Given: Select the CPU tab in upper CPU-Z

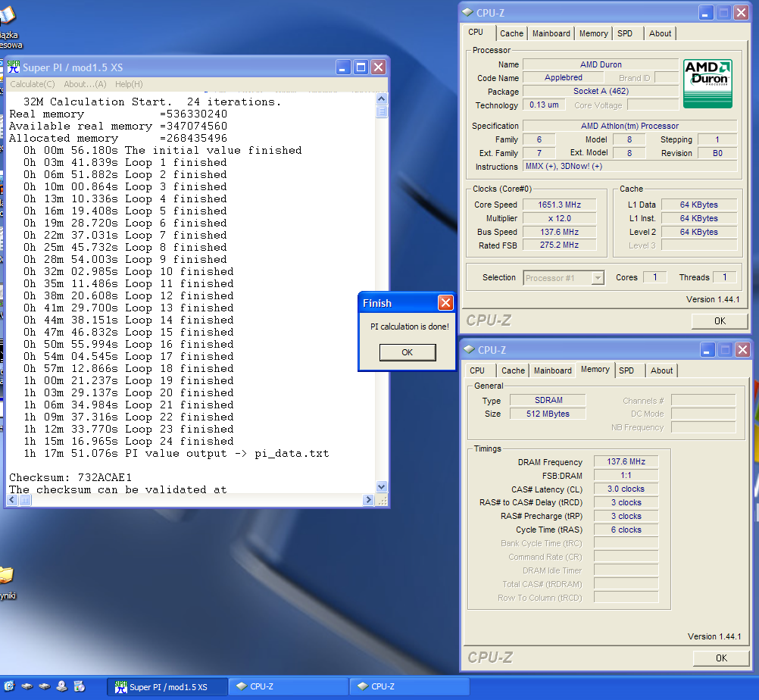Looking at the screenshot, I should (476, 32).
